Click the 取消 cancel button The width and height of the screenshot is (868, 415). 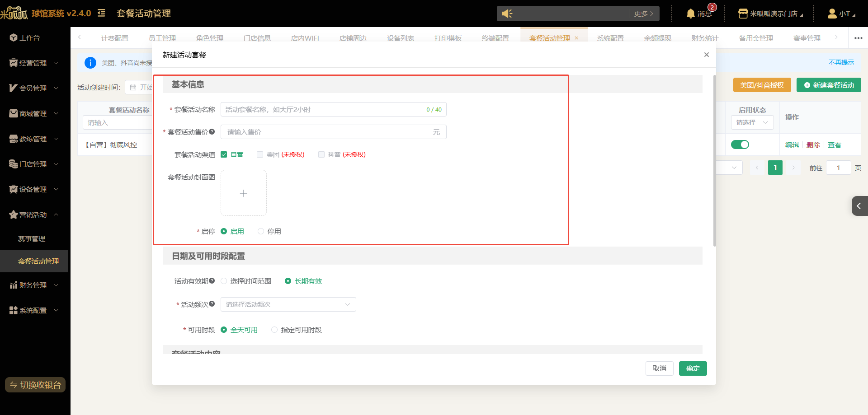point(660,368)
